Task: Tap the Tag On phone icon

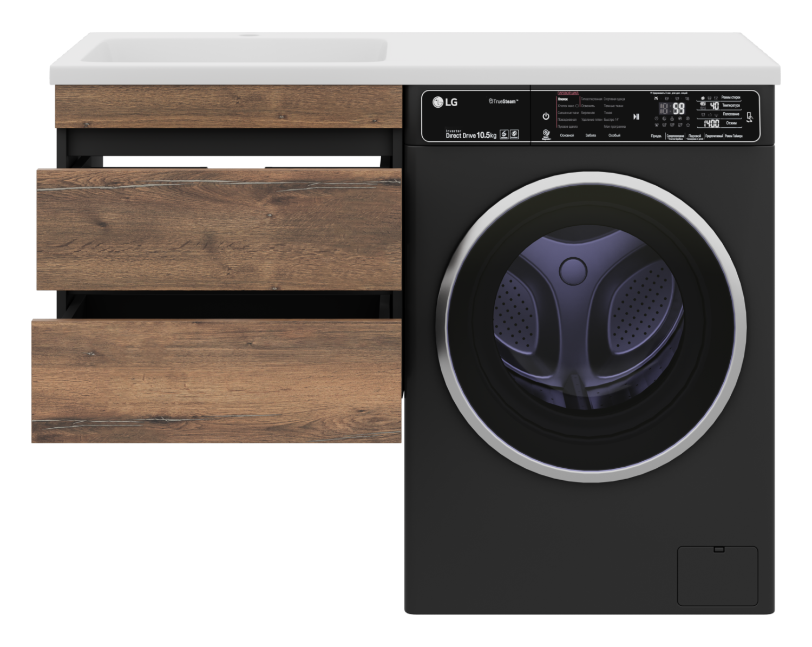Action: (x=749, y=117)
